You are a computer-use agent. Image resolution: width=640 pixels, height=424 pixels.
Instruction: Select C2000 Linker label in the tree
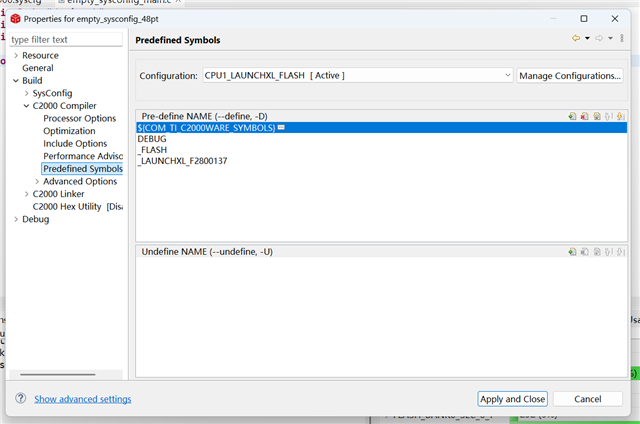tap(58, 194)
